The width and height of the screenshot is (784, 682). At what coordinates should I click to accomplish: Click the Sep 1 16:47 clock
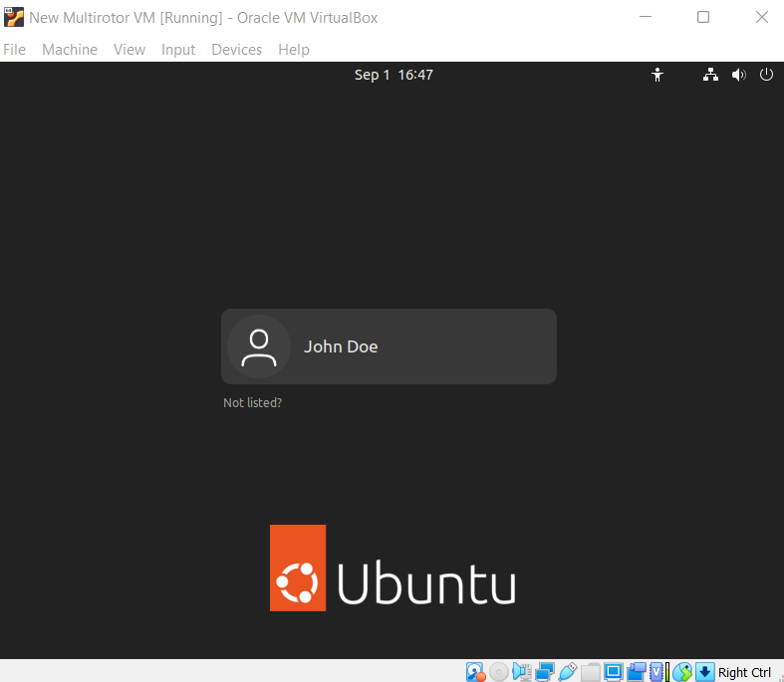393,75
